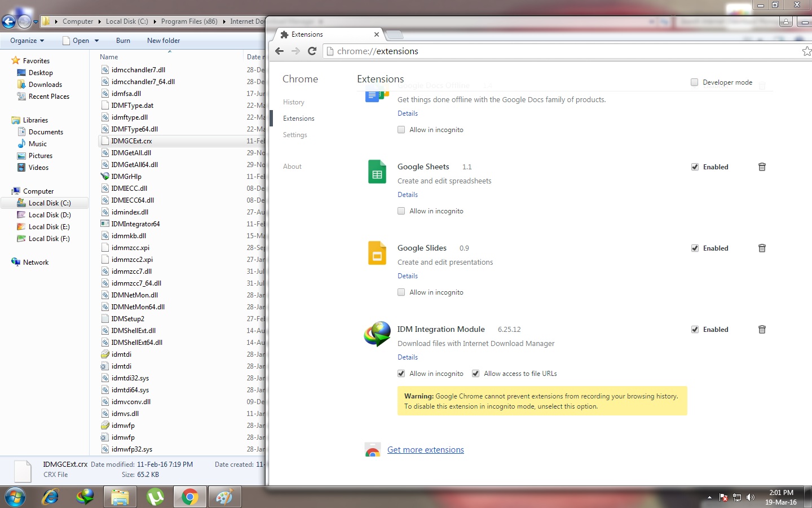812x508 pixels.
Task: Click the Chrome forward arrow button
Action: coord(295,51)
